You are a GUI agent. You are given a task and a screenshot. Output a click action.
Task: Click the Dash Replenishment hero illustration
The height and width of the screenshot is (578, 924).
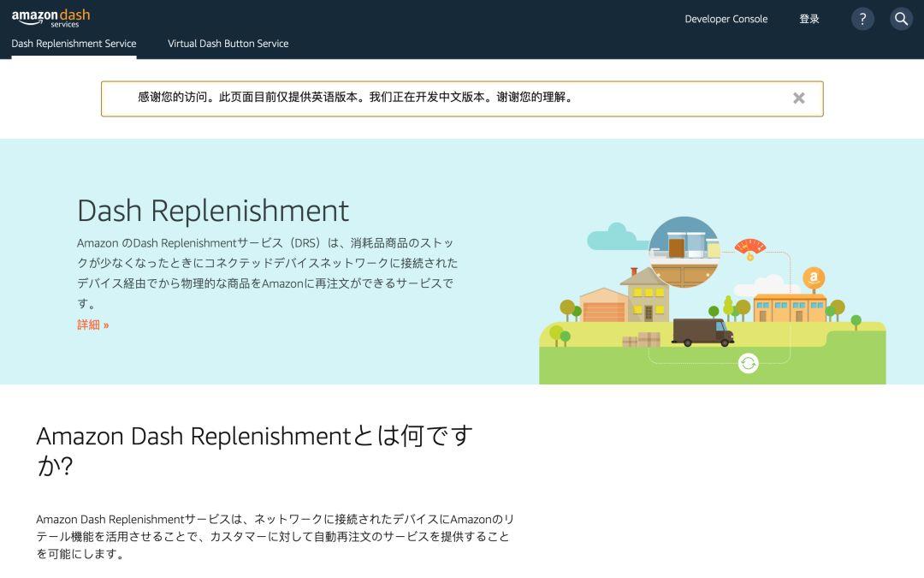pyautogui.click(x=713, y=300)
